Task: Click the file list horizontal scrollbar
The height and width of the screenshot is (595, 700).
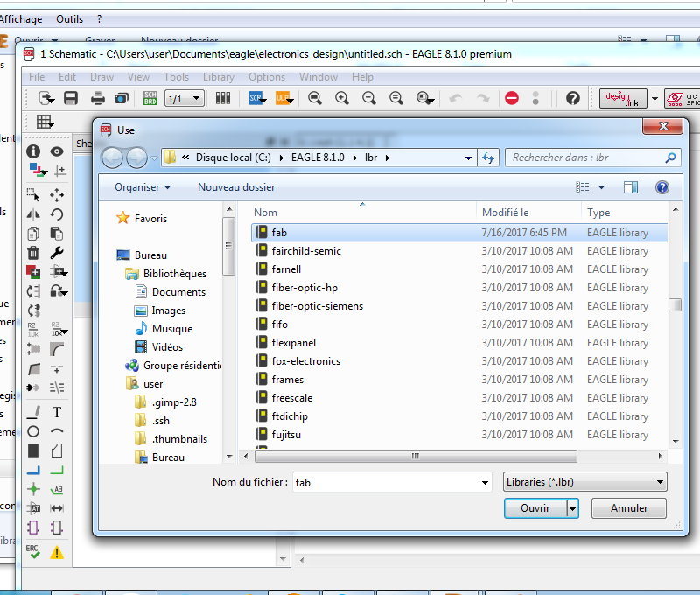Action: pyautogui.click(x=416, y=456)
